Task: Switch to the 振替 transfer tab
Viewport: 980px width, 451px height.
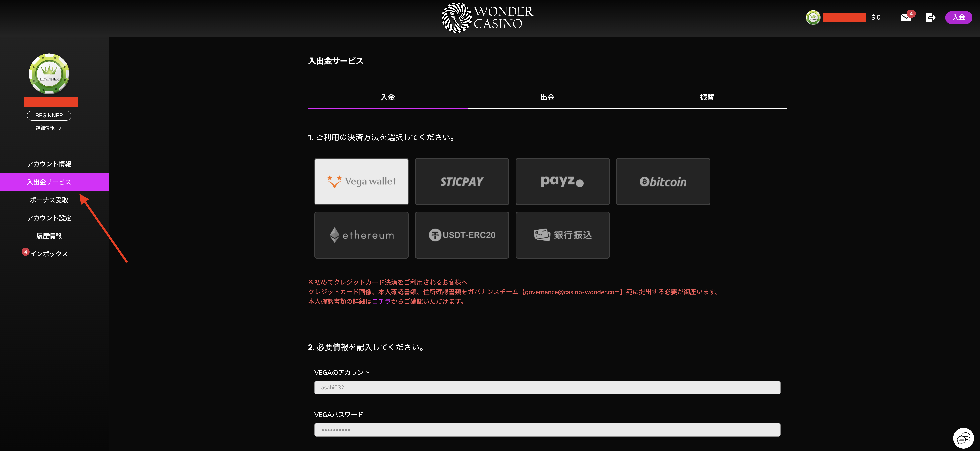Action: (707, 97)
